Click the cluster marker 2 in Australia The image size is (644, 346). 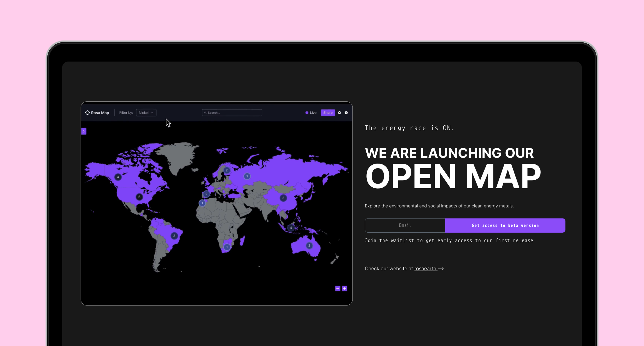(309, 246)
